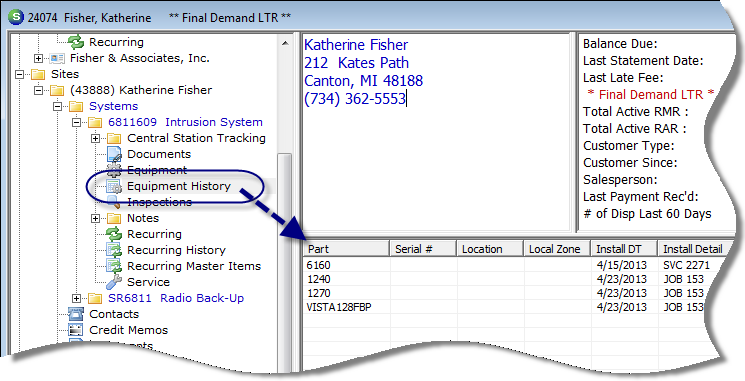Click the Inspections magnifier icon
This screenshot has width=745, height=381.
coord(114,202)
